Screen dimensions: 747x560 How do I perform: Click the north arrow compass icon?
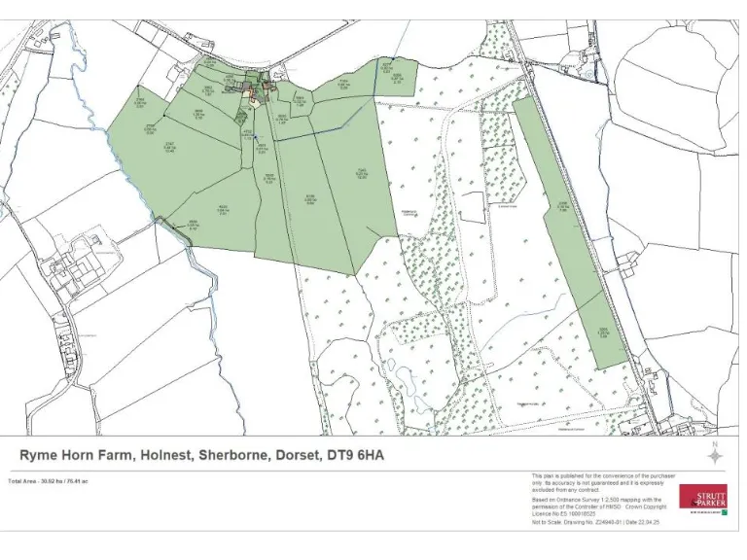point(715,456)
